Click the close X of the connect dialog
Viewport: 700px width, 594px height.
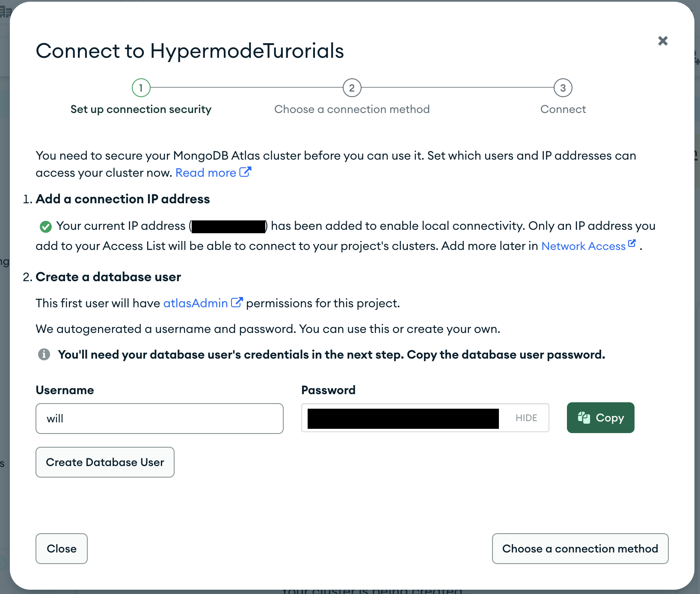pos(663,41)
